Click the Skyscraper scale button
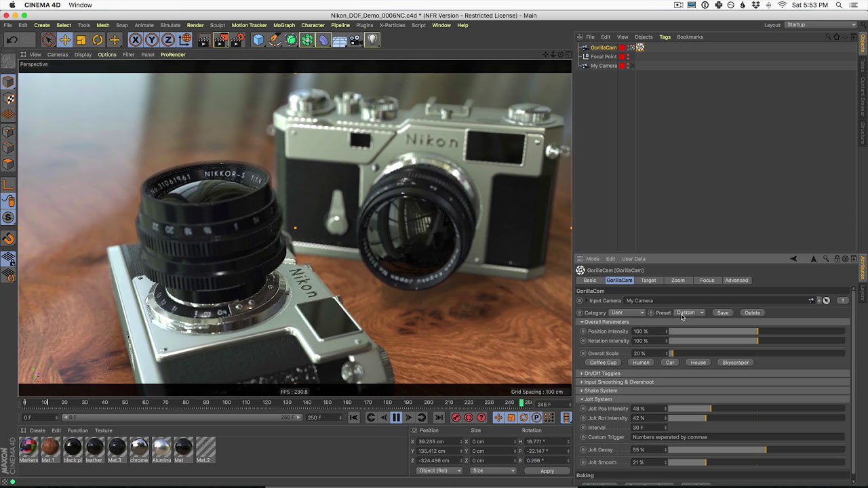 735,363
